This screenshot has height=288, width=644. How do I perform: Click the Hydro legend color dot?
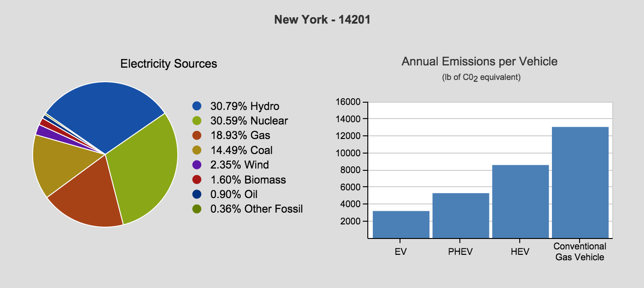(197, 106)
